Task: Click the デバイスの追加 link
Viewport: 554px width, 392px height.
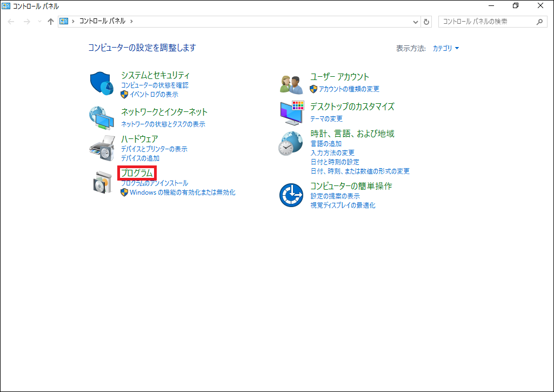Action: (x=141, y=158)
